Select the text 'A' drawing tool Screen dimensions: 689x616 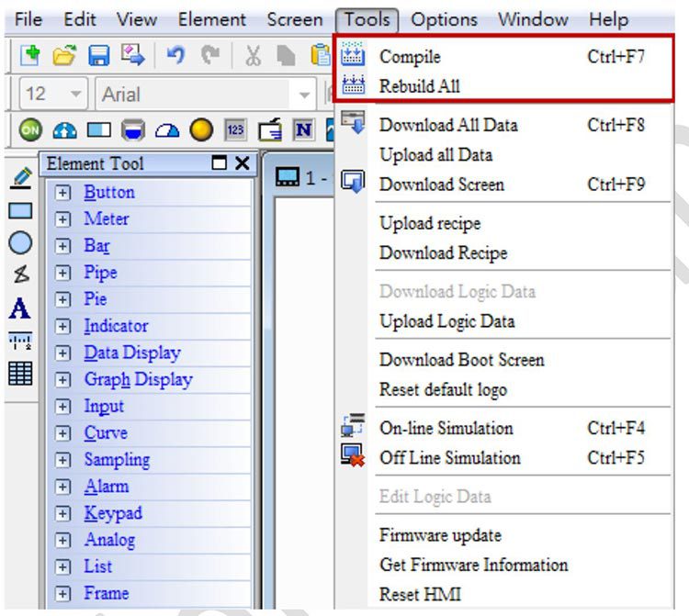coord(19,309)
